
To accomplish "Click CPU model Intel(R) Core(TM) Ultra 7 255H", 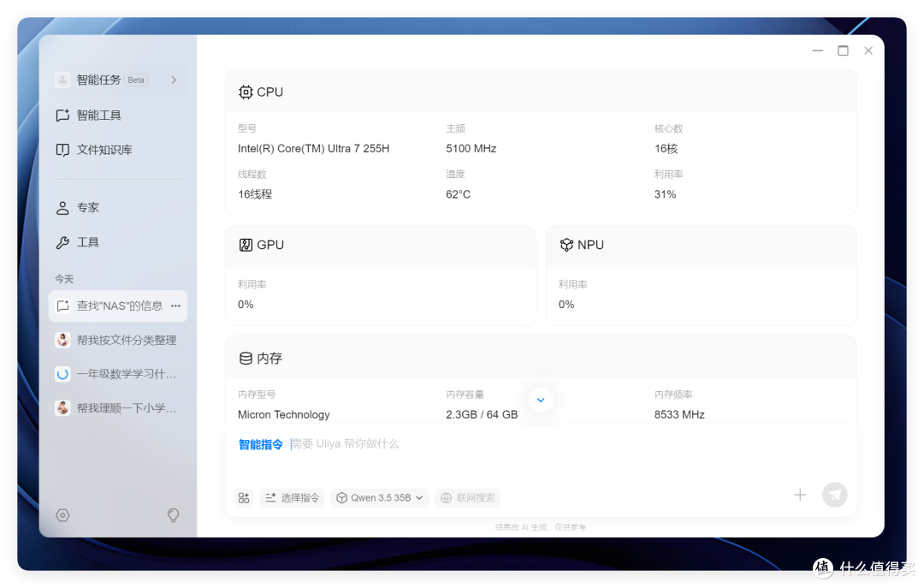I will 313,149.
